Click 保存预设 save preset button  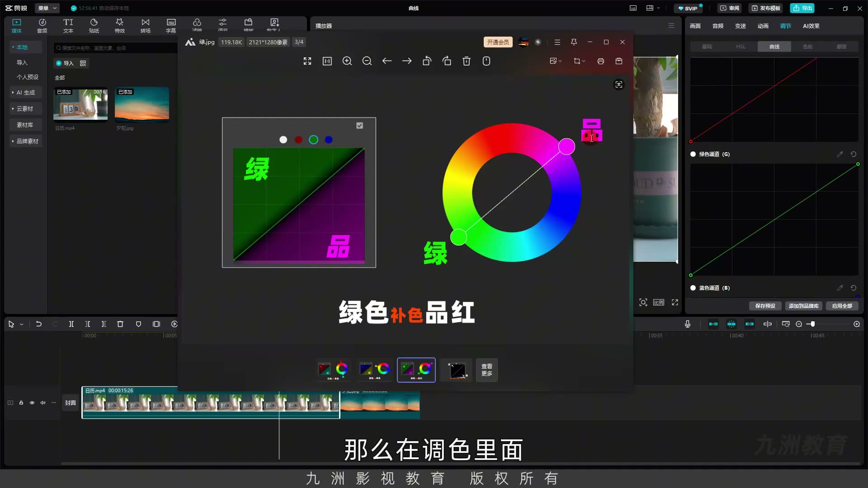tap(765, 306)
